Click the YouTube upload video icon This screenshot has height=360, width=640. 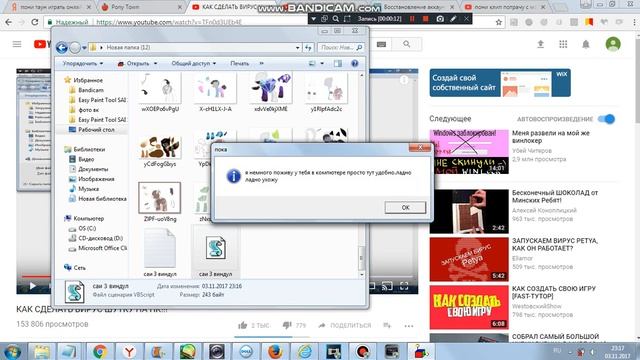click(x=540, y=44)
